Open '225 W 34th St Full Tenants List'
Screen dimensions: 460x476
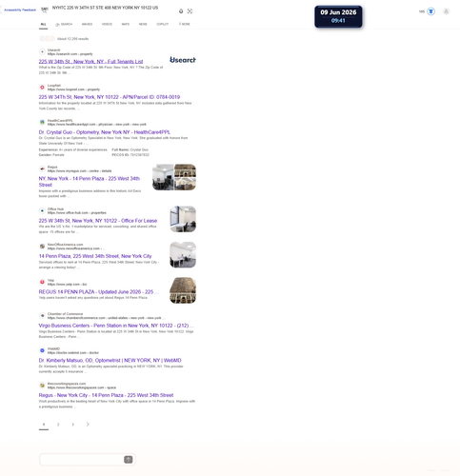point(90,62)
